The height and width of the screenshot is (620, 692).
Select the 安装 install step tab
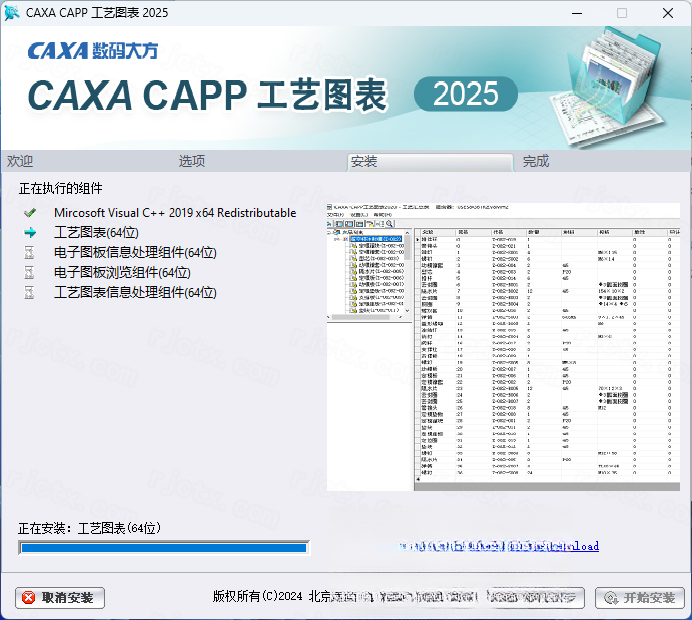click(x=430, y=162)
